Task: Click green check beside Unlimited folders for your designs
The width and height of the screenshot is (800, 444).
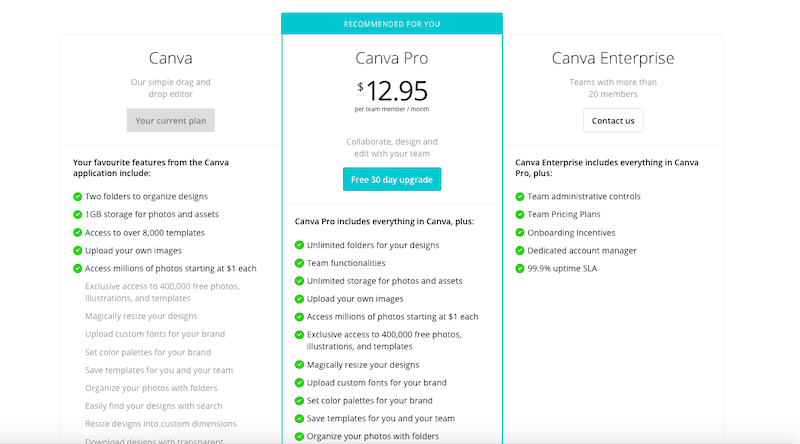Action: tap(299, 245)
